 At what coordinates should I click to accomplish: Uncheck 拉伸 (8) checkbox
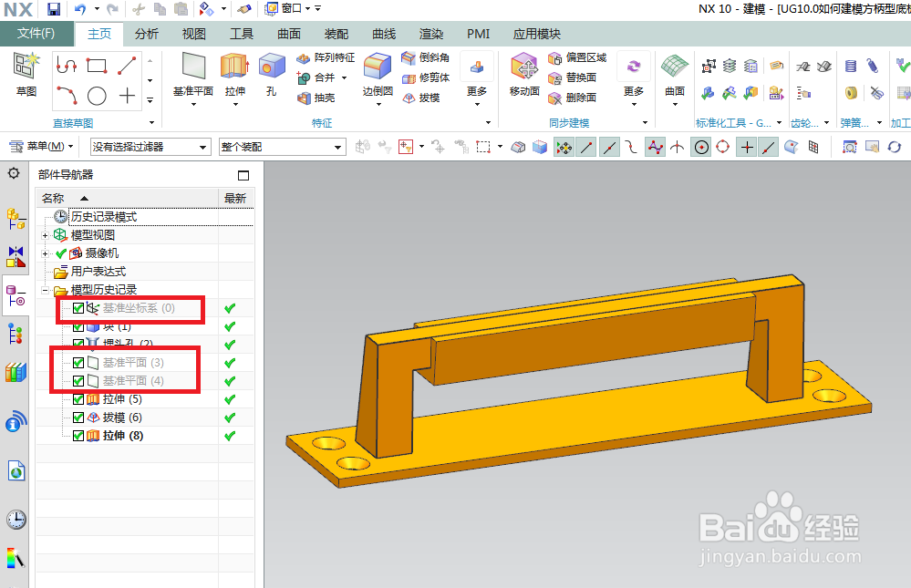pyautogui.click(x=78, y=436)
